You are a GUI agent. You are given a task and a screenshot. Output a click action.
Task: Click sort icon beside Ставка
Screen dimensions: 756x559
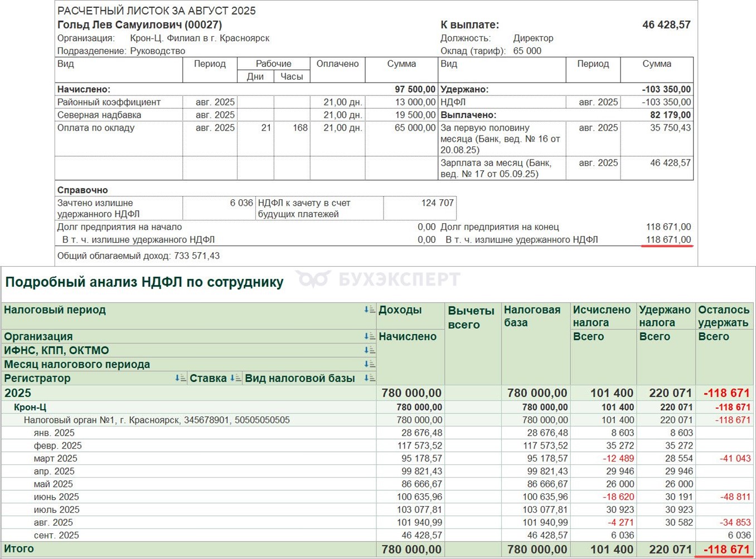pos(235,378)
